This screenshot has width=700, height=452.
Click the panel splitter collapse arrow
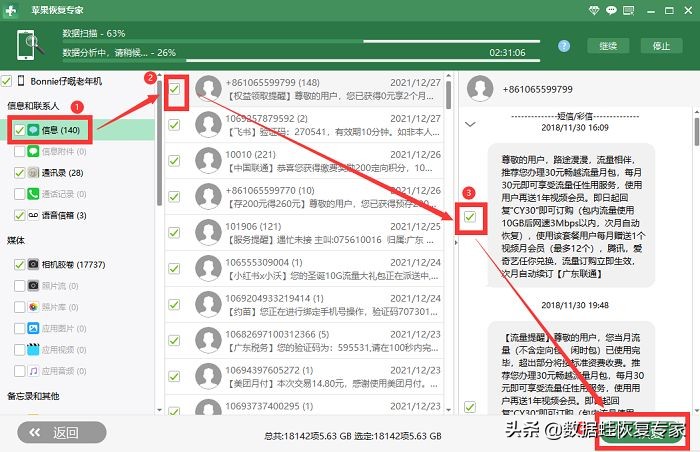click(x=455, y=243)
